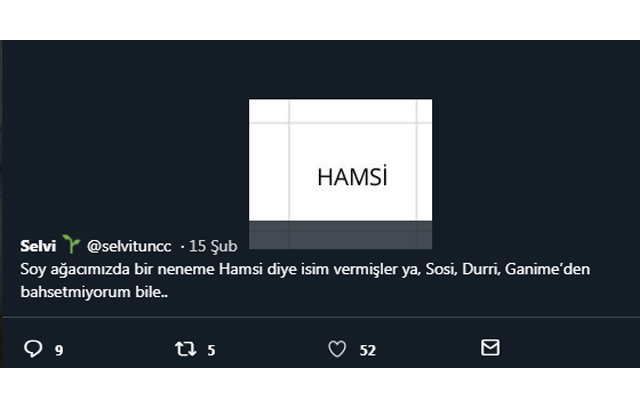Open the Selvi profile name link
Image resolution: width=640 pixels, height=410 pixels.
[38, 245]
